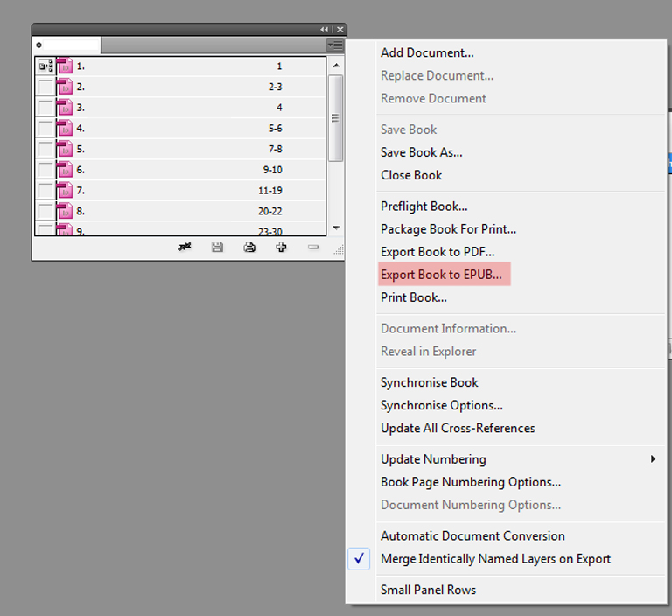672x616 pixels.
Task: Set document 7 as style source
Action: point(45,191)
